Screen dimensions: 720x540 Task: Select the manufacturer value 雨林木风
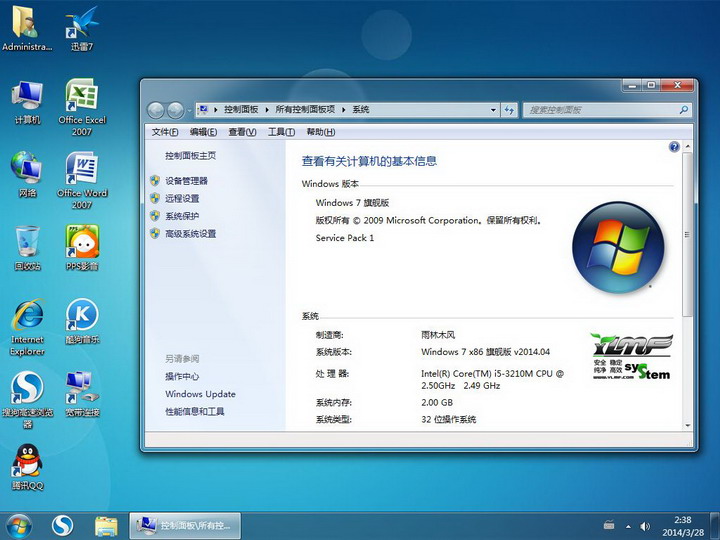pos(438,335)
